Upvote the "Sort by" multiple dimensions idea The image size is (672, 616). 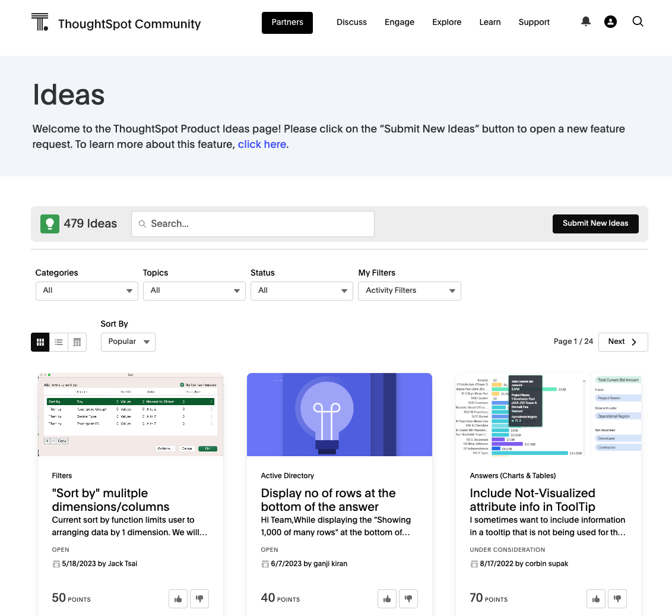click(x=178, y=599)
